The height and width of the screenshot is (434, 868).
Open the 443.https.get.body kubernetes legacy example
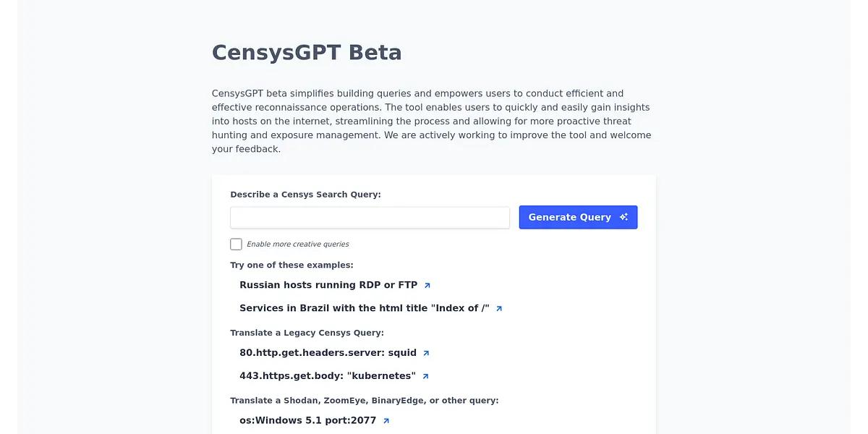(328, 376)
